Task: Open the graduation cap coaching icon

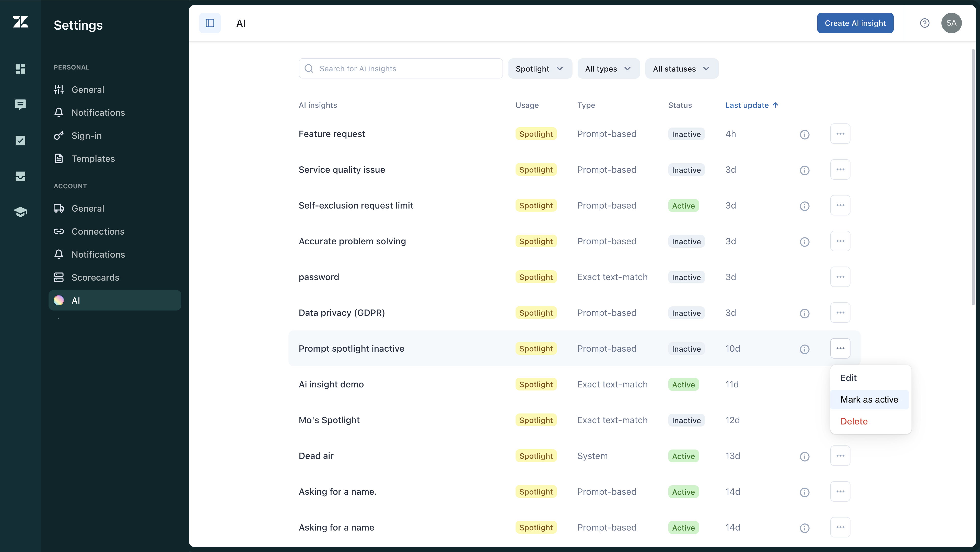Action: (20, 212)
